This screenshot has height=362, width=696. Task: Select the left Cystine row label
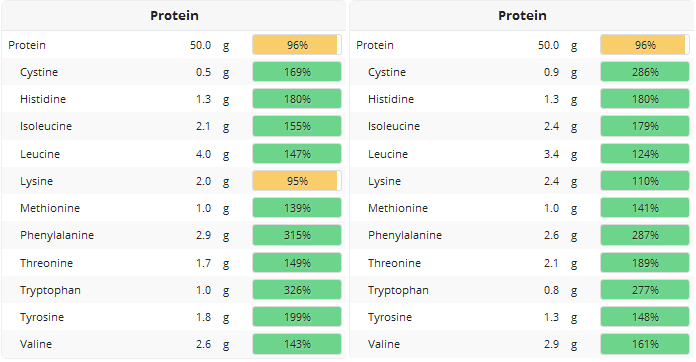(x=39, y=72)
